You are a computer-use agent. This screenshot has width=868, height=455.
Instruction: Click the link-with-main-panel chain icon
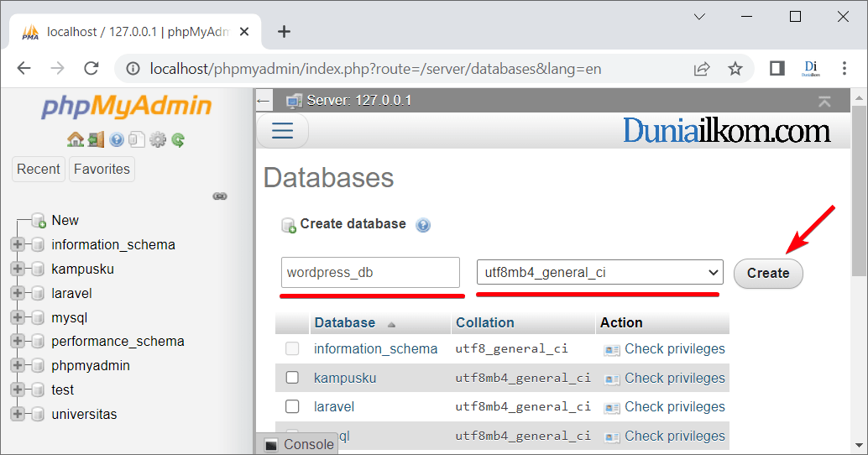(x=220, y=196)
